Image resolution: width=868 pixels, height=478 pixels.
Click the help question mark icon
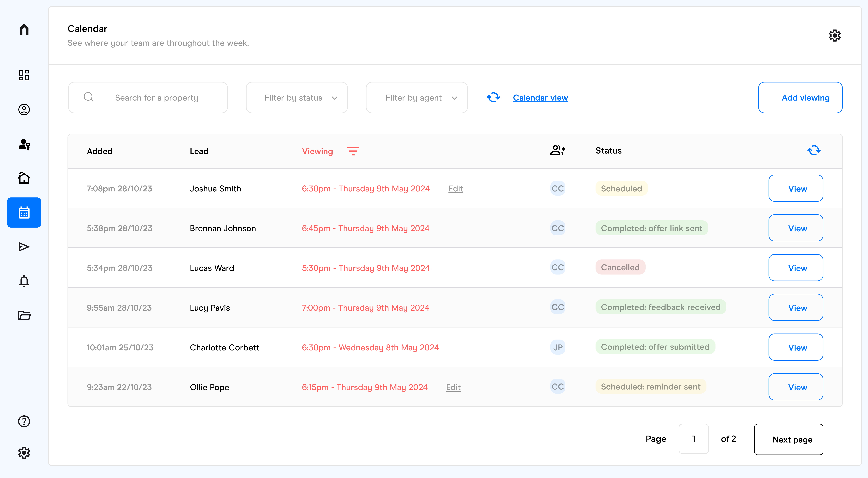point(24,421)
